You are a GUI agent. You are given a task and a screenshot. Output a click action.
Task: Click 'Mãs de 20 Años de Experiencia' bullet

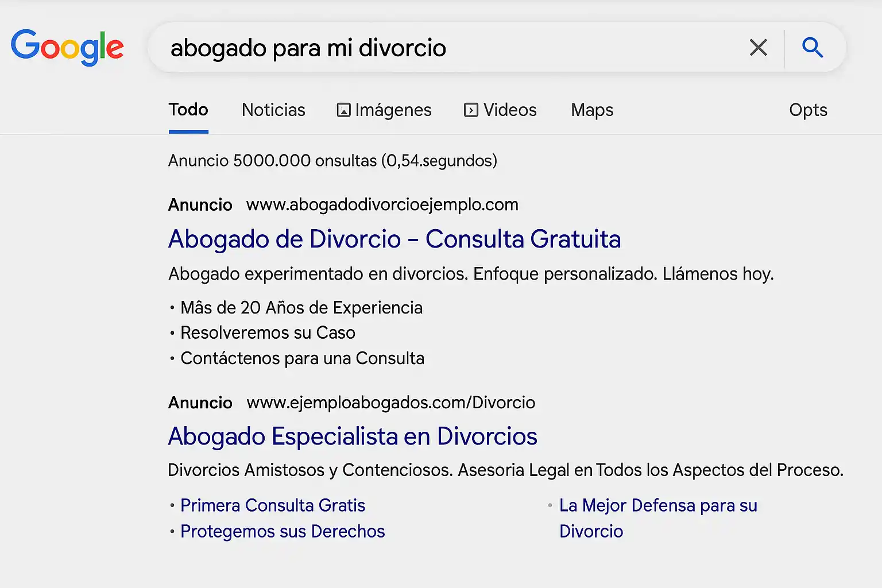(301, 308)
